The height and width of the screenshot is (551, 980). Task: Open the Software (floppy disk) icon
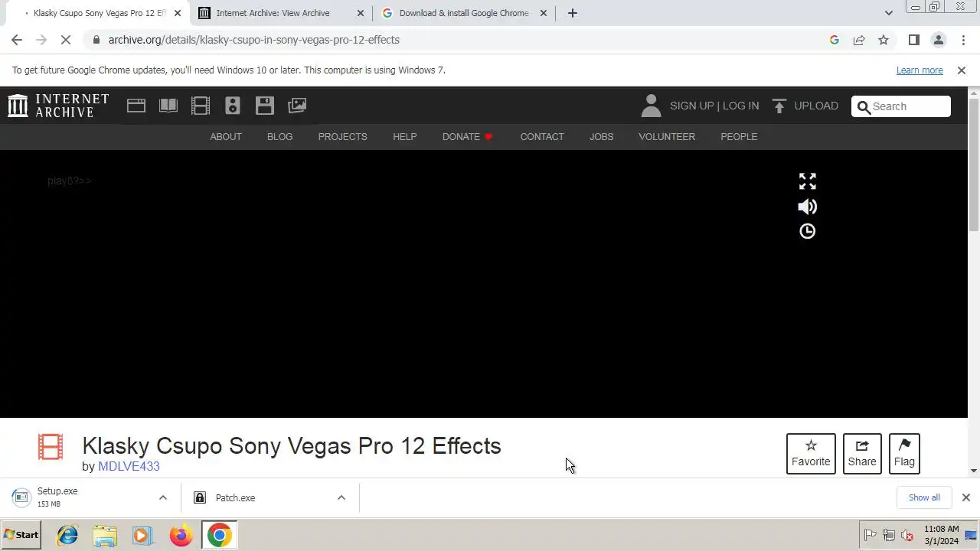coord(265,106)
